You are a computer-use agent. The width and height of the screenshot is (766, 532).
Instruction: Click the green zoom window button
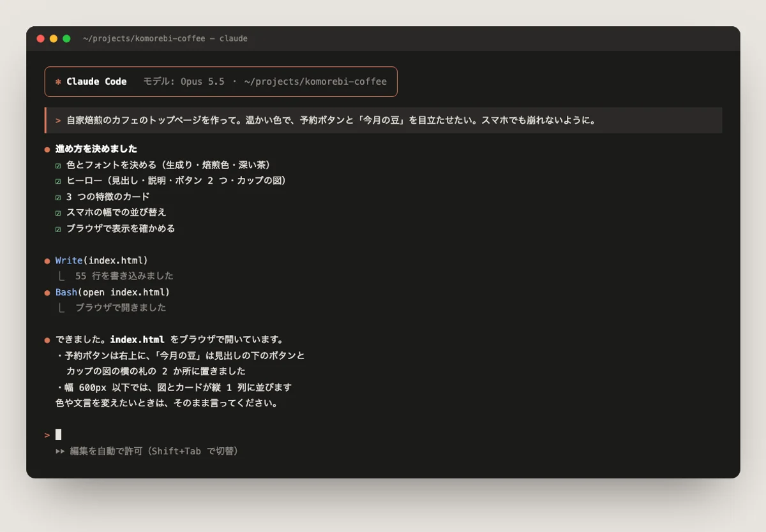coord(66,39)
